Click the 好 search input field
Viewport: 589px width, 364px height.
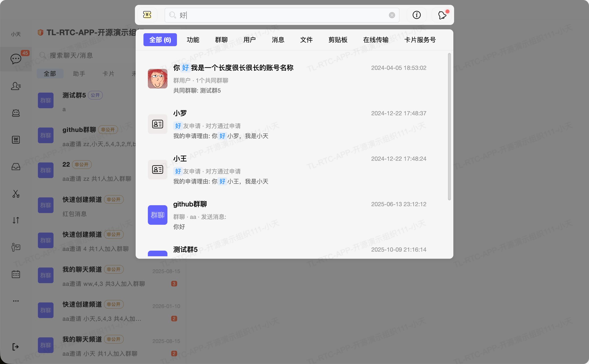[x=281, y=15]
